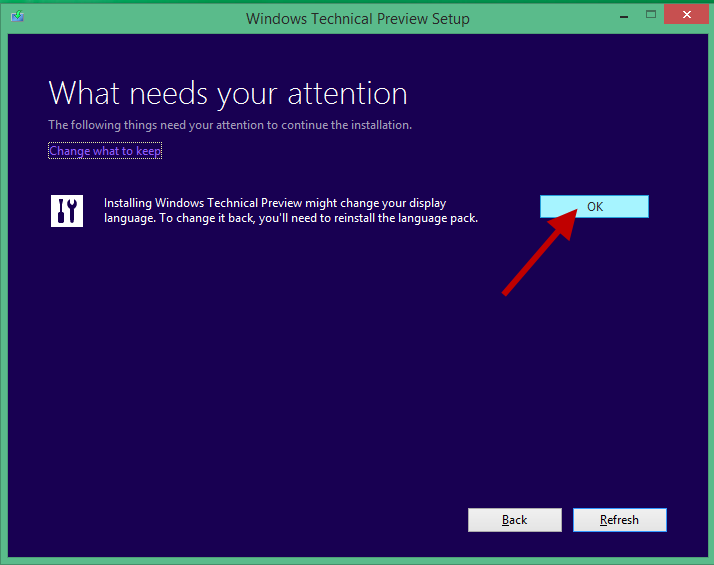
Task: Click the 'What needs your attention' heading
Action: 228,94
